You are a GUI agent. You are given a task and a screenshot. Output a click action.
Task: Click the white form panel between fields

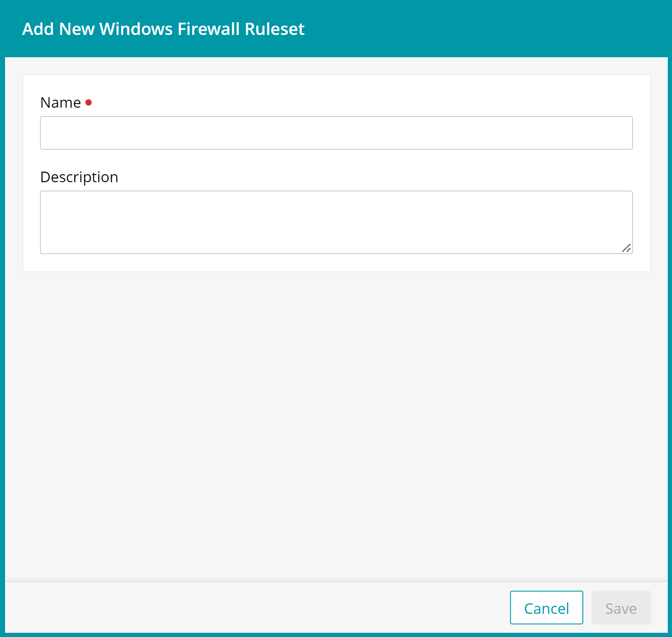(336, 160)
